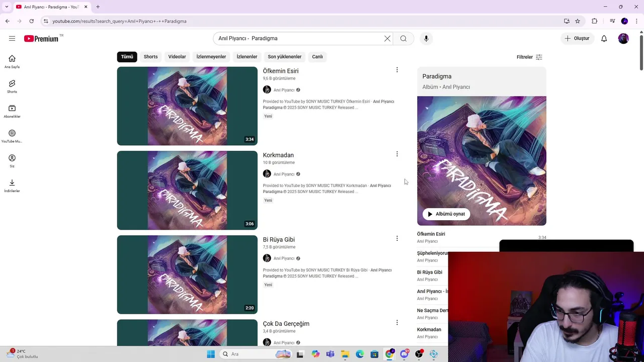Image resolution: width=644 pixels, height=362 pixels.
Task: Open a new browser tab
Action: point(98,7)
